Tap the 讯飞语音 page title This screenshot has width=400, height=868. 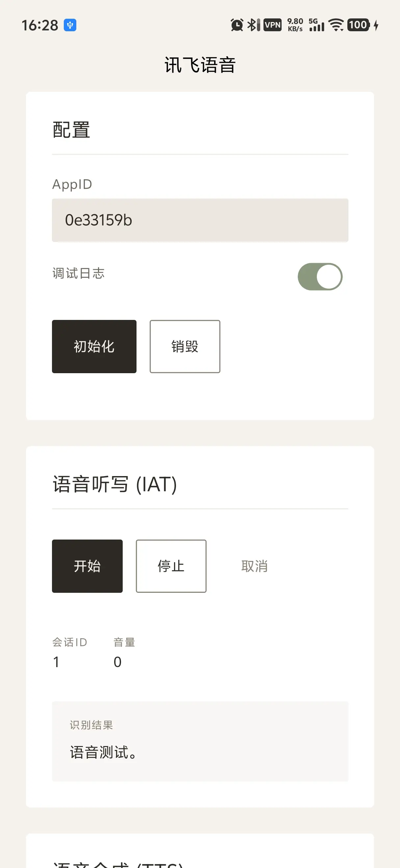click(x=200, y=65)
